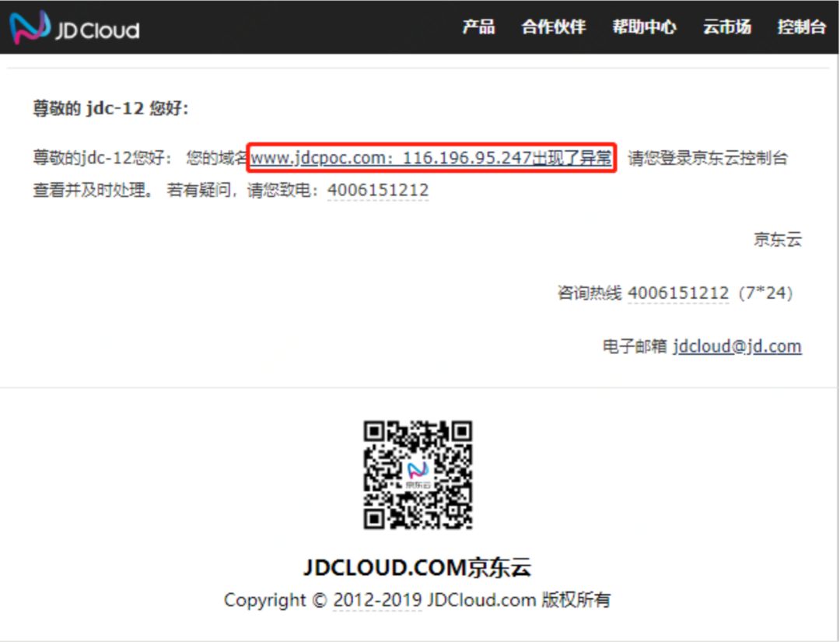Click the 京东云 signature text
The height and width of the screenshot is (642, 840).
777,239
